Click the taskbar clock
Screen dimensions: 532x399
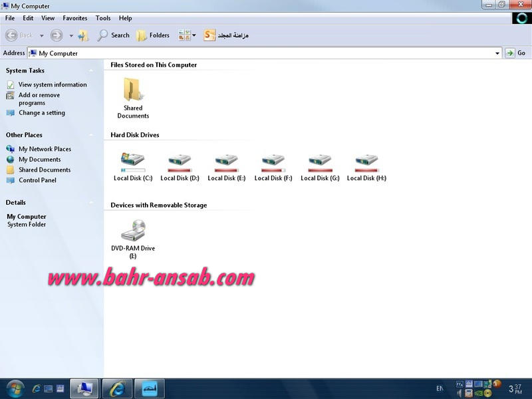point(515,389)
